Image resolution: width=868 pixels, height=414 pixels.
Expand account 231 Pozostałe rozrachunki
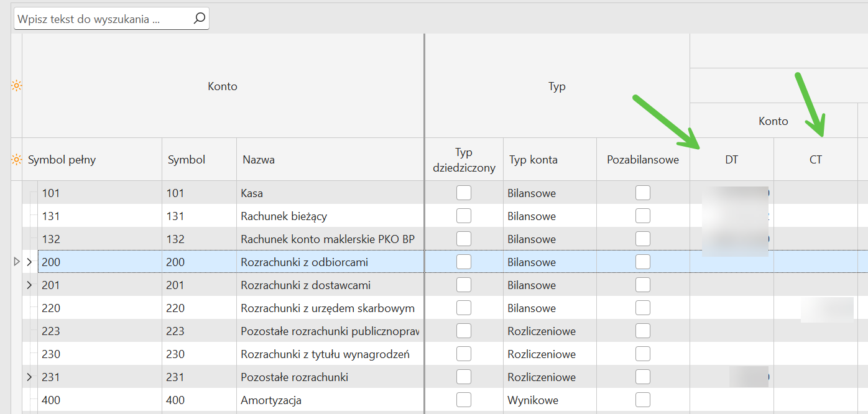pyautogui.click(x=29, y=377)
